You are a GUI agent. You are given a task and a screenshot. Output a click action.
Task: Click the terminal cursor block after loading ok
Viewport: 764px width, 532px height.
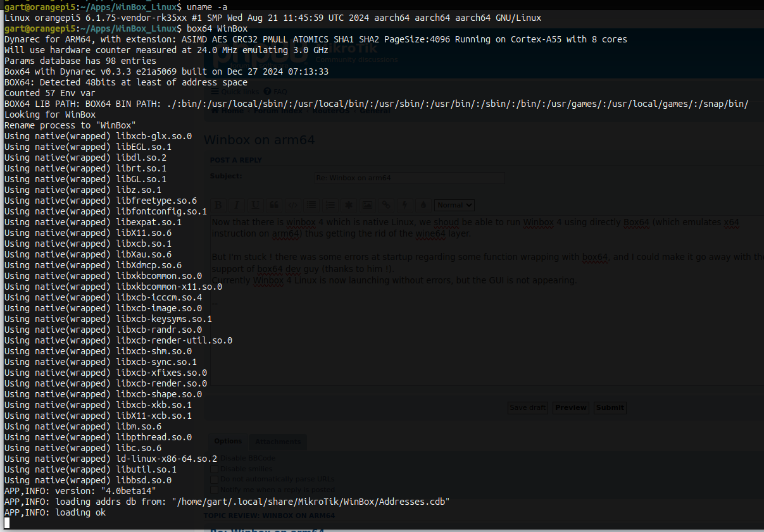point(7,523)
